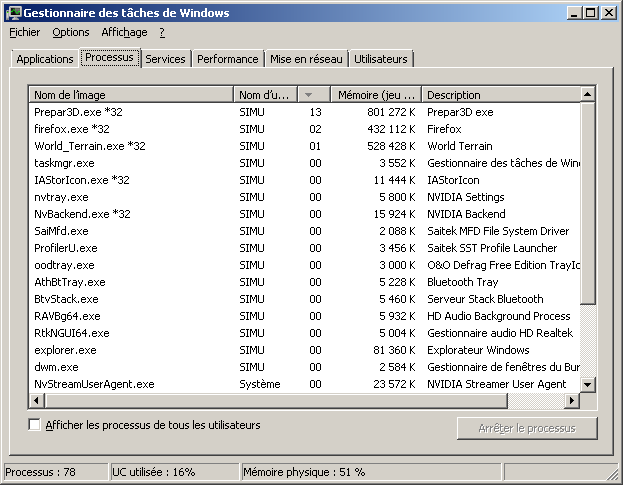This screenshot has width=623, height=485.
Task: Select the SaiMfd.exe process
Action: [x=305, y=231]
